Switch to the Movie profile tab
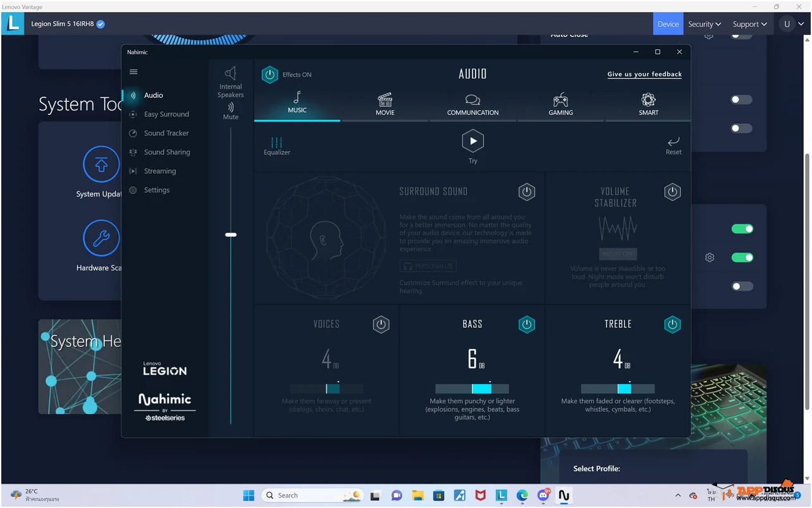Viewport: 812px width, 508px height. 385,104
